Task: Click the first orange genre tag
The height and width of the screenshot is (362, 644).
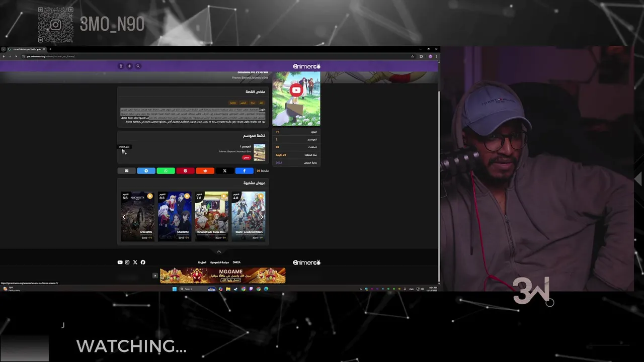Action: (x=261, y=103)
